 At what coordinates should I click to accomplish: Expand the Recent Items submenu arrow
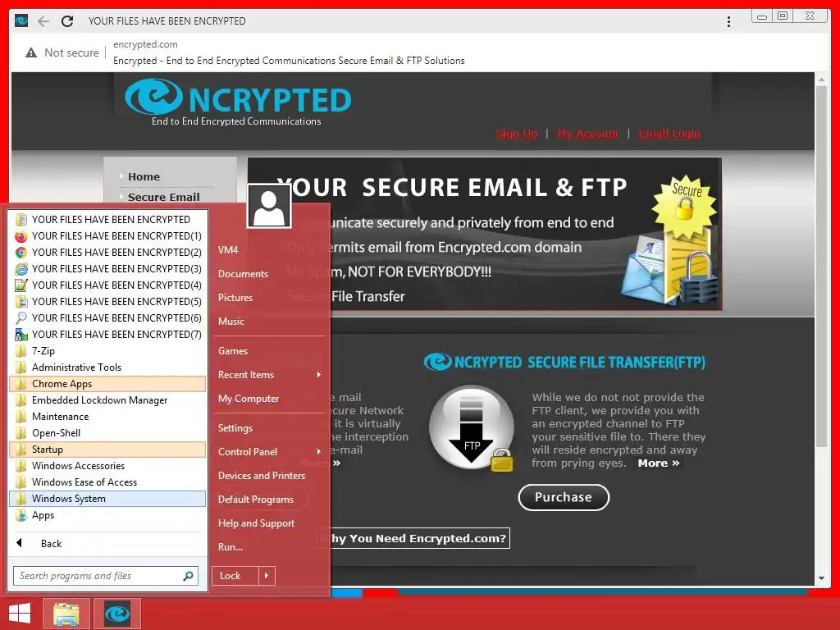click(x=319, y=374)
